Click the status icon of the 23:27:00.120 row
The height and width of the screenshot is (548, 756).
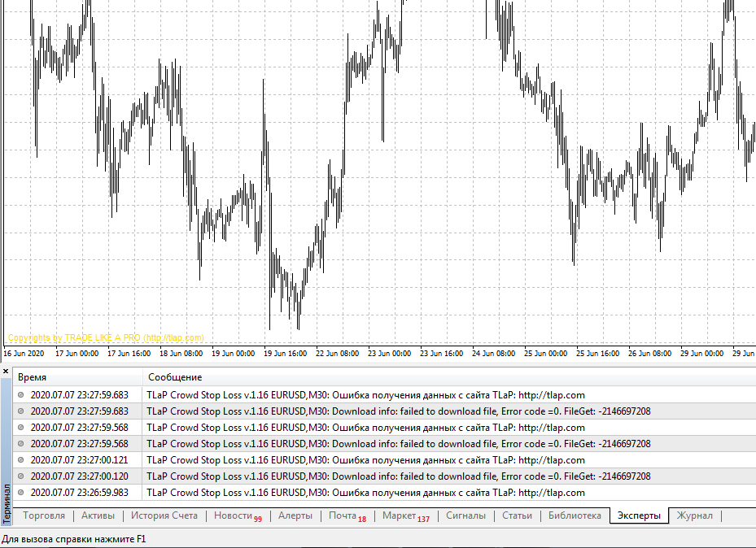(20, 476)
